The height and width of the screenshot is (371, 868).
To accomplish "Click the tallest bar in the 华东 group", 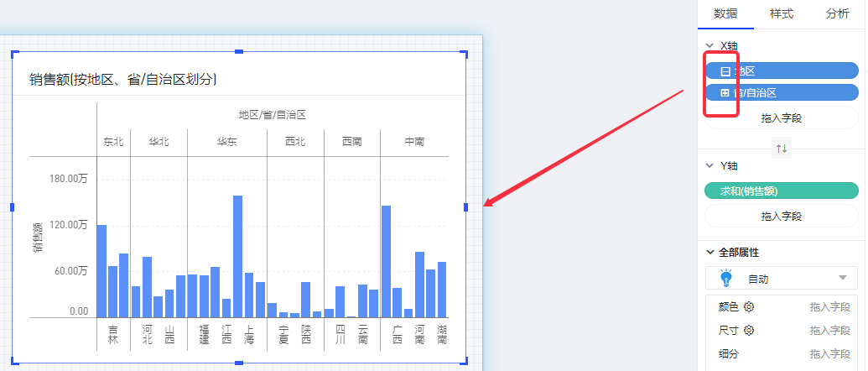I will (237, 256).
